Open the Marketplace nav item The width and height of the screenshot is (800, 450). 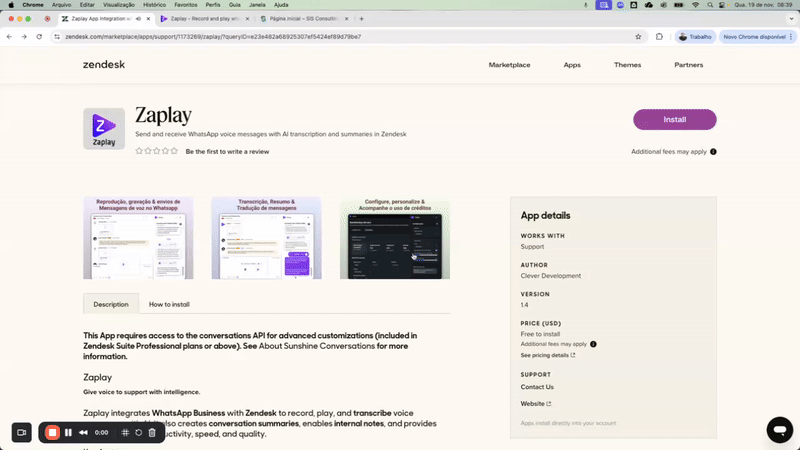pos(509,65)
